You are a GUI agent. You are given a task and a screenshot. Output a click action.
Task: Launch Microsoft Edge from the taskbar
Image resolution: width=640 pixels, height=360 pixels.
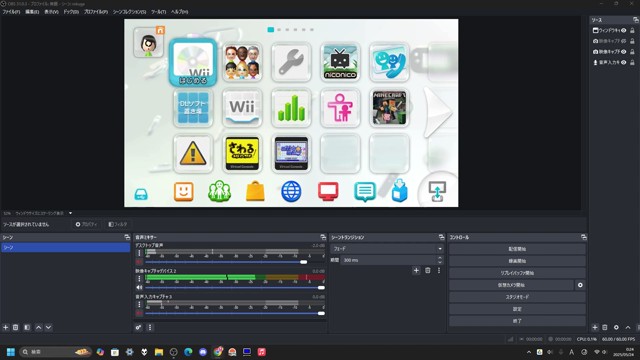point(188,352)
